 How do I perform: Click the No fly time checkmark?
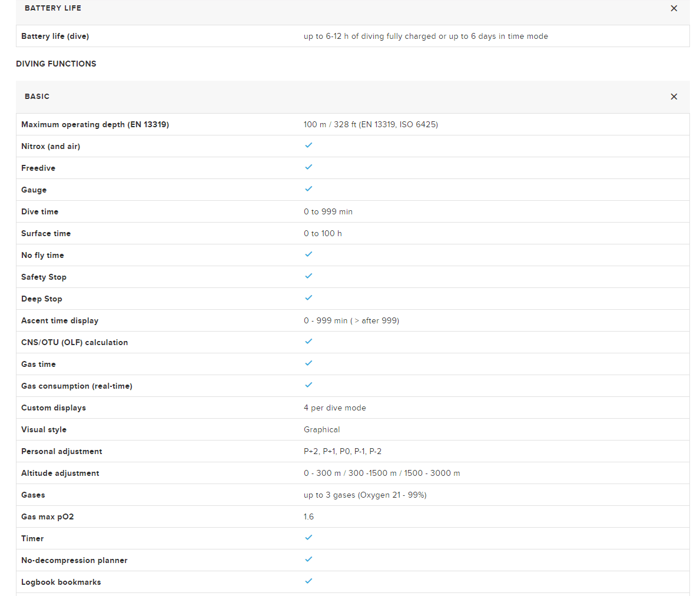(x=308, y=254)
